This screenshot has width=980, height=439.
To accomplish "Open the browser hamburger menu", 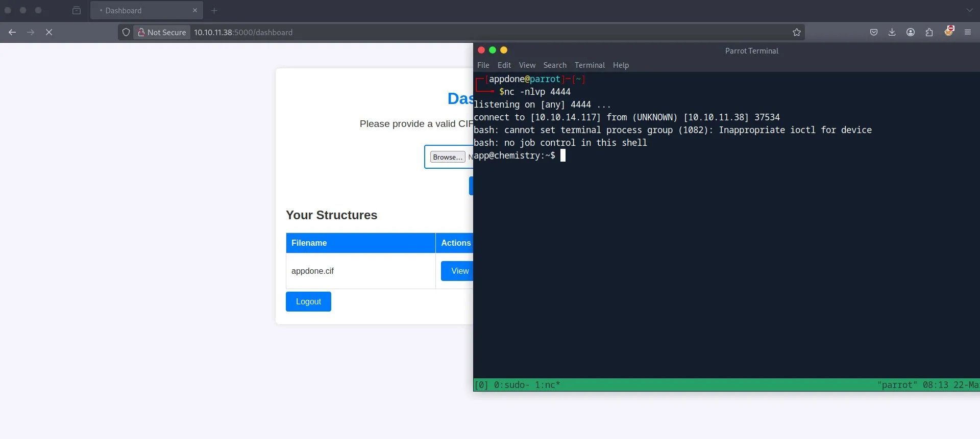I will pyautogui.click(x=968, y=32).
